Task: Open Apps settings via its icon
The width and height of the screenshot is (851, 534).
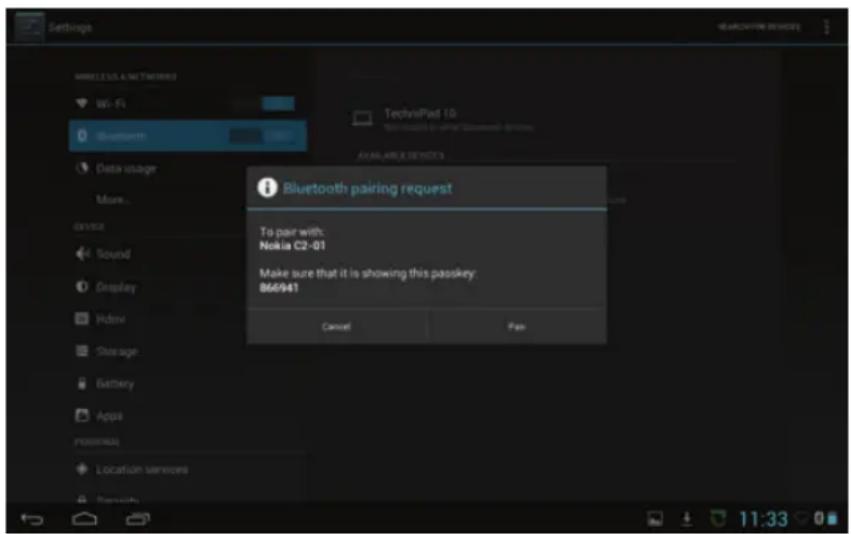Action: 82,416
